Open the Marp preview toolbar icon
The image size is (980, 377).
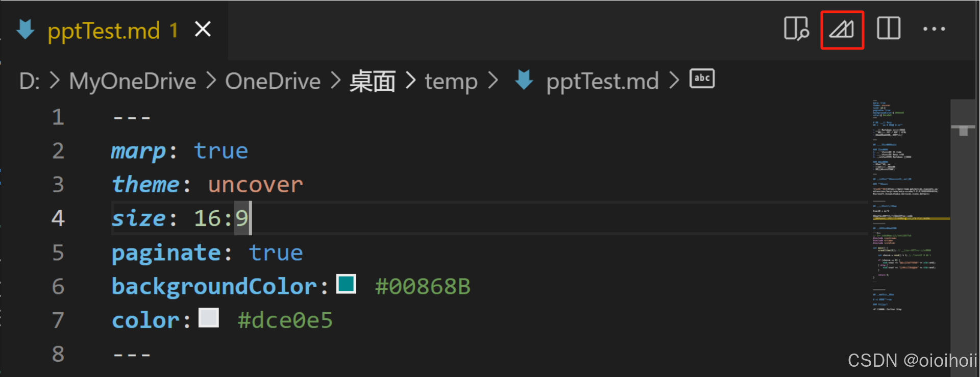pyautogui.click(x=842, y=29)
